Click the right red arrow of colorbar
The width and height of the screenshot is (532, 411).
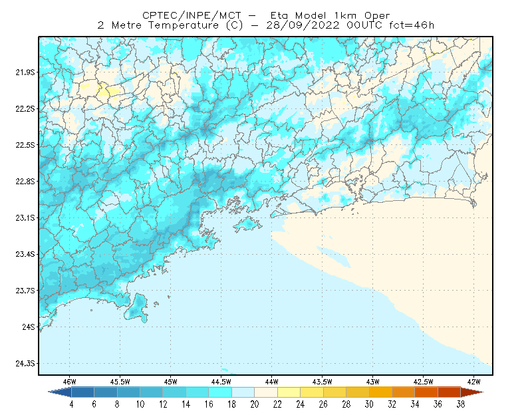472,392
